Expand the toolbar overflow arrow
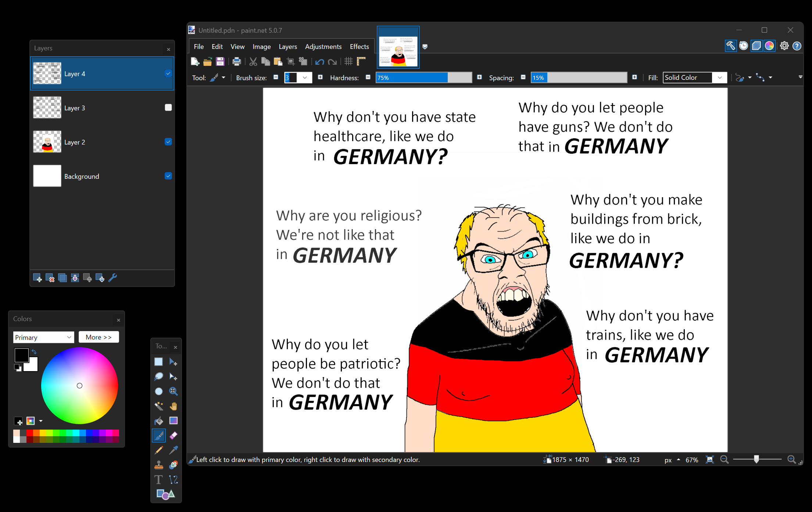Image resolution: width=812 pixels, height=512 pixels. pos(800,77)
